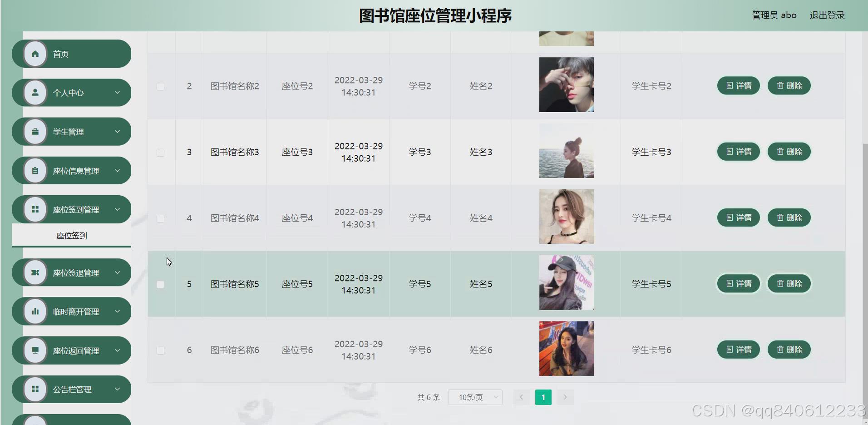Open the 临时离开管理 menu item

coord(71,311)
